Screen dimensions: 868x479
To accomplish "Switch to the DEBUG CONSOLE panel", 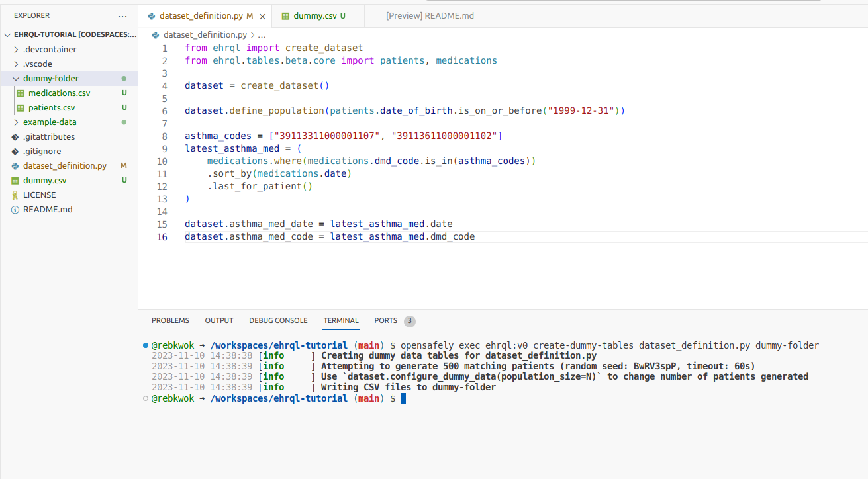I will (x=278, y=320).
